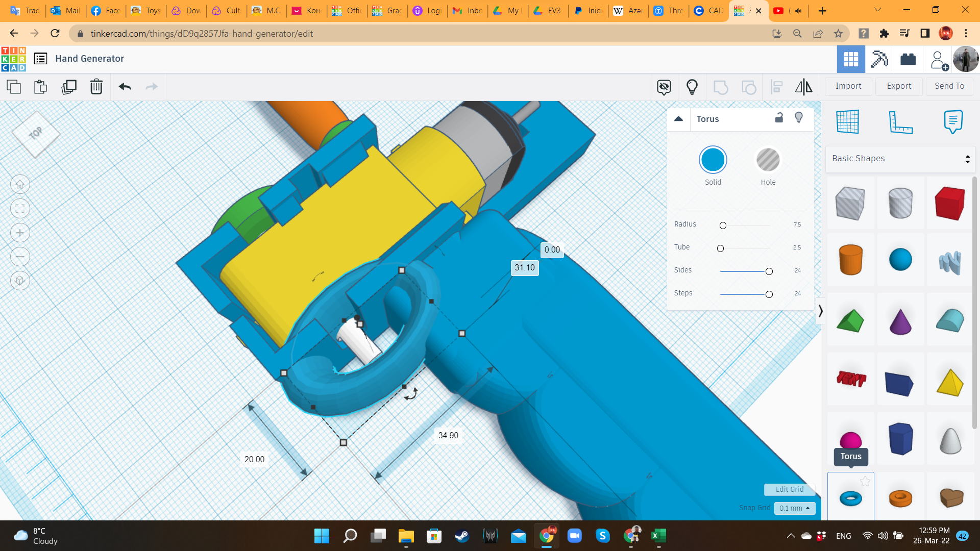Open the Notes tool
The height and width of the screenshot is (551, 980).
[x=954, y=121]
